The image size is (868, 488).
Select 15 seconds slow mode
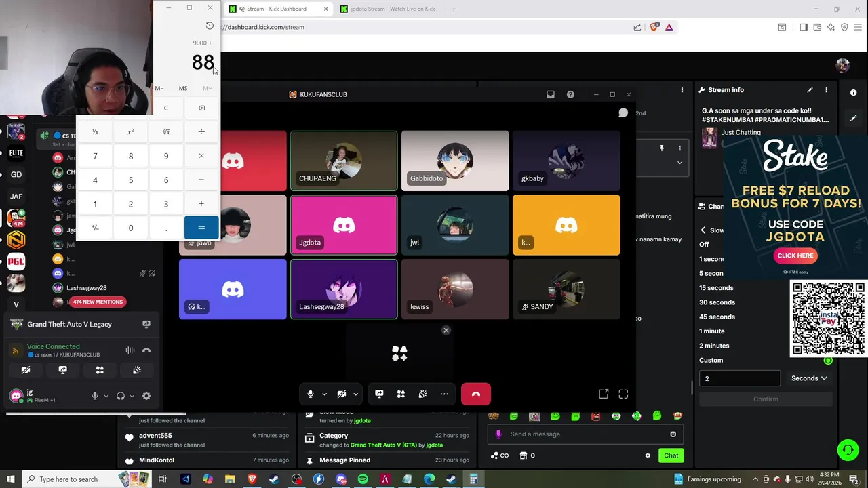[716, 288]
